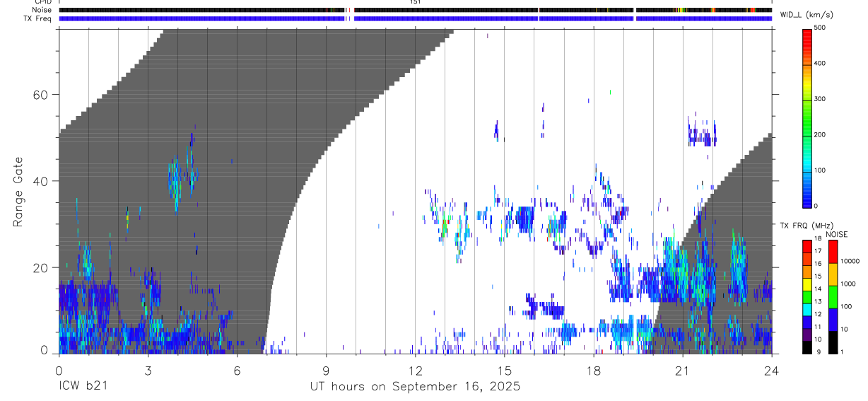Image resolution: width=868 pixels, height=401 pixels.
Task: Click the '18' hour tick on the time axis
Action: coord(594,370)
